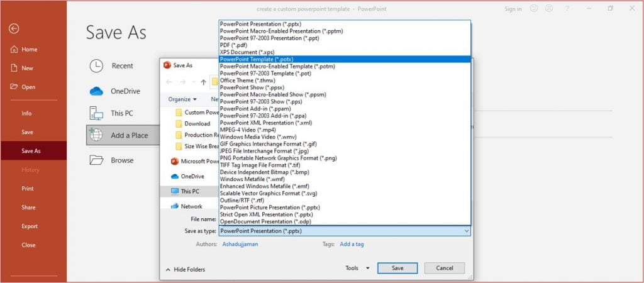Click Close in the backstage sidebar
Image resolution: width=644 pixels, height=283 pixels.
point(28,245)
